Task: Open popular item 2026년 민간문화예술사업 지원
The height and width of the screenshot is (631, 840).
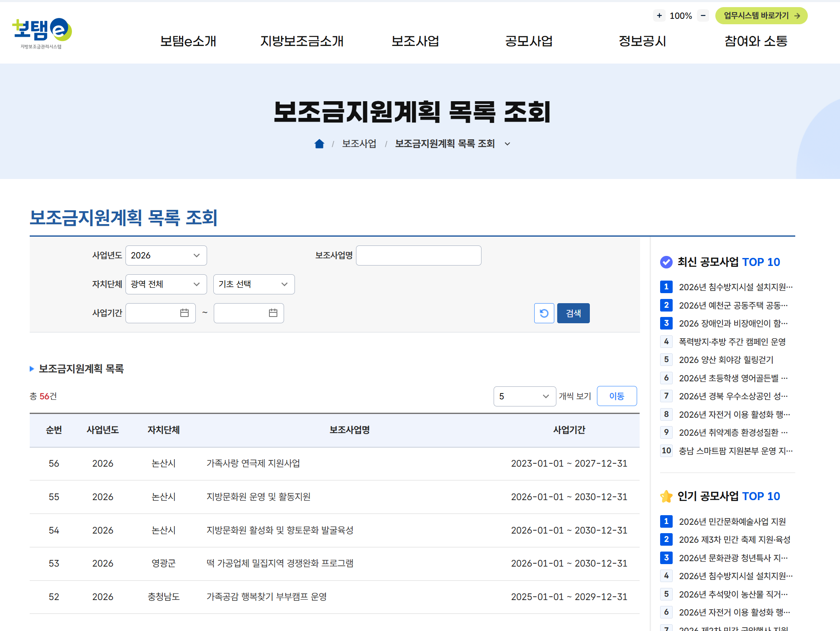Action: (732, 521)
